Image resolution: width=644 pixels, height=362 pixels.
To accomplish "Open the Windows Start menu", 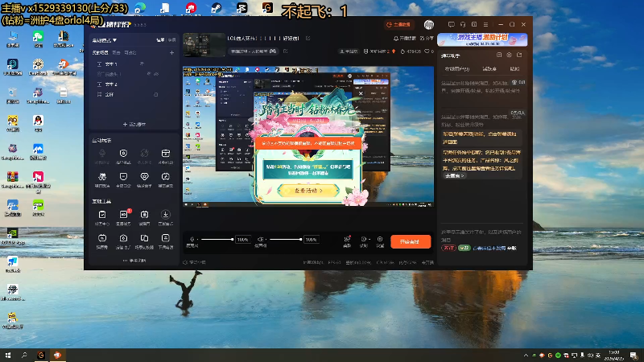I will [8, 355].
